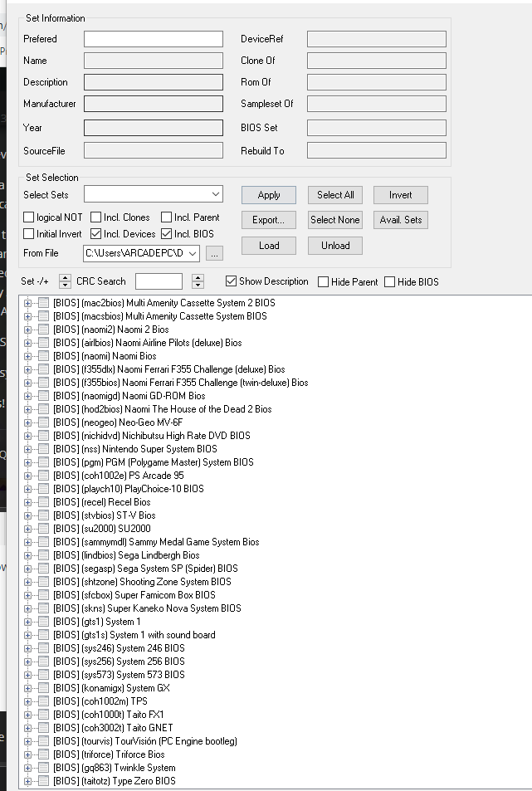532x791 pixels.
Task: Click Avail. Sets button
Action: click(400, 220)
